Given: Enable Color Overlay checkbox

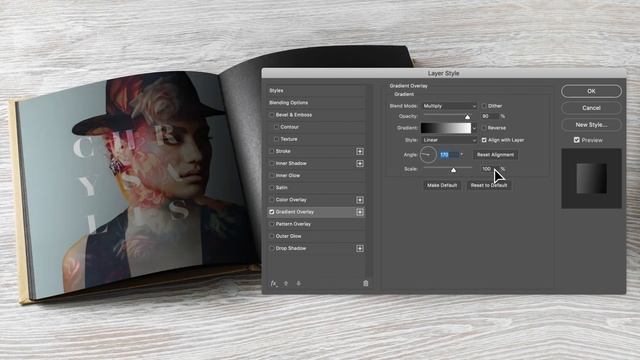Looking at the screenshot, I should (271, 200).
